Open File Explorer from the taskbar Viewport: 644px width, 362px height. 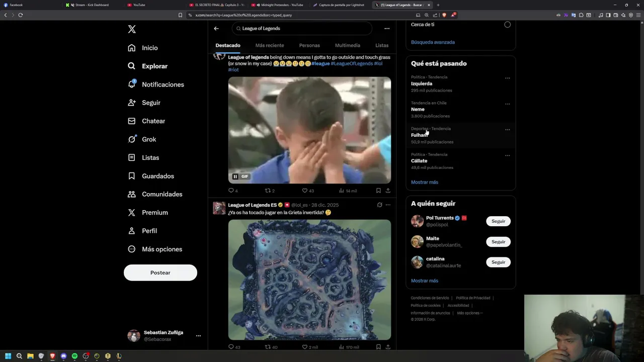30,356
